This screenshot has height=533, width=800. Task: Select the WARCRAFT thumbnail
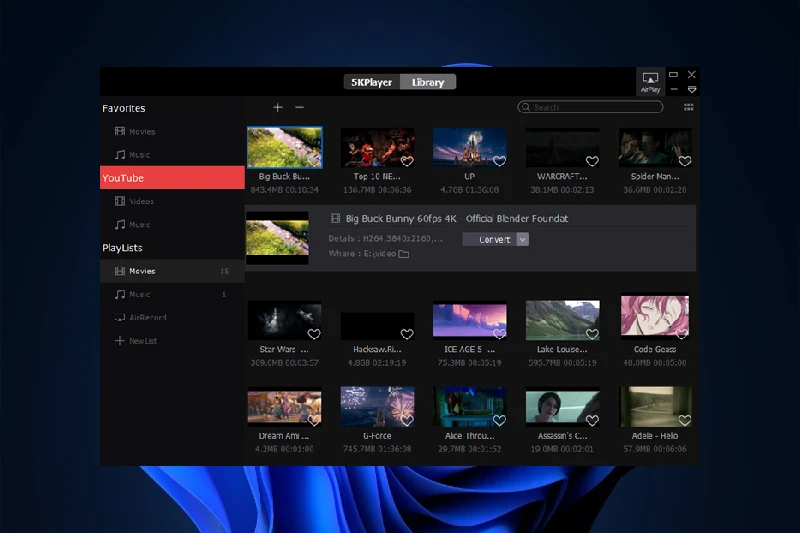point(563,147)
